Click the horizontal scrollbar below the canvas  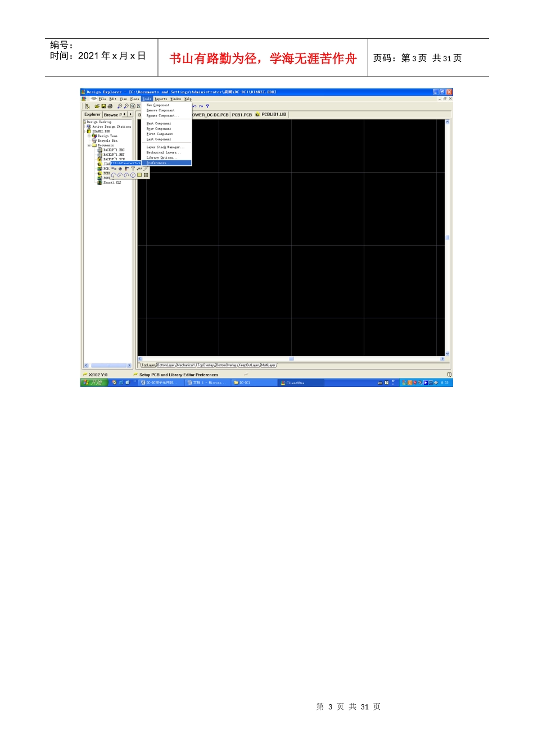click(291, 358)
